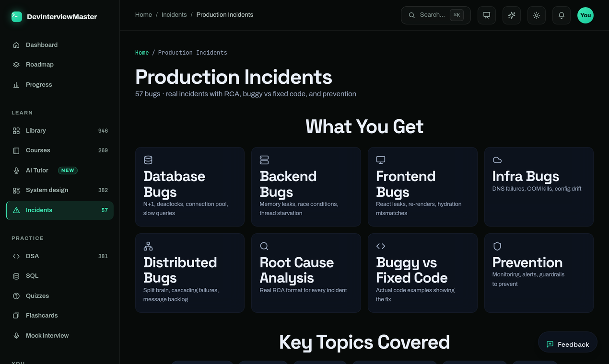Select the Incidents sidebar item
The height and width of the screenshot is (364, 609).
tap(60, 210)
